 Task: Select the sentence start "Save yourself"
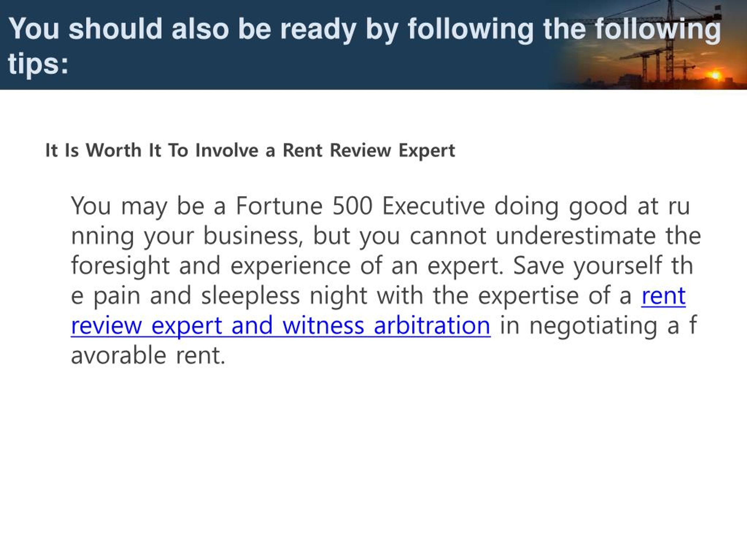coord(587,266)
